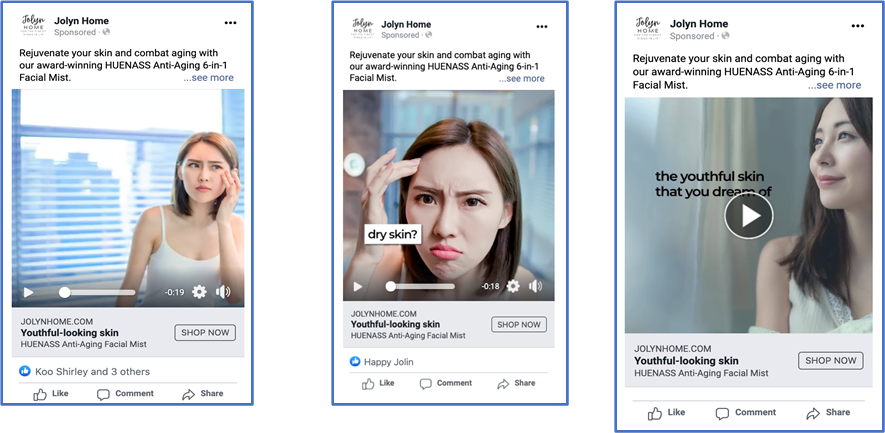
Task: Open the Jolyn Home page name on first ad
Action: [x=81, y=21]
